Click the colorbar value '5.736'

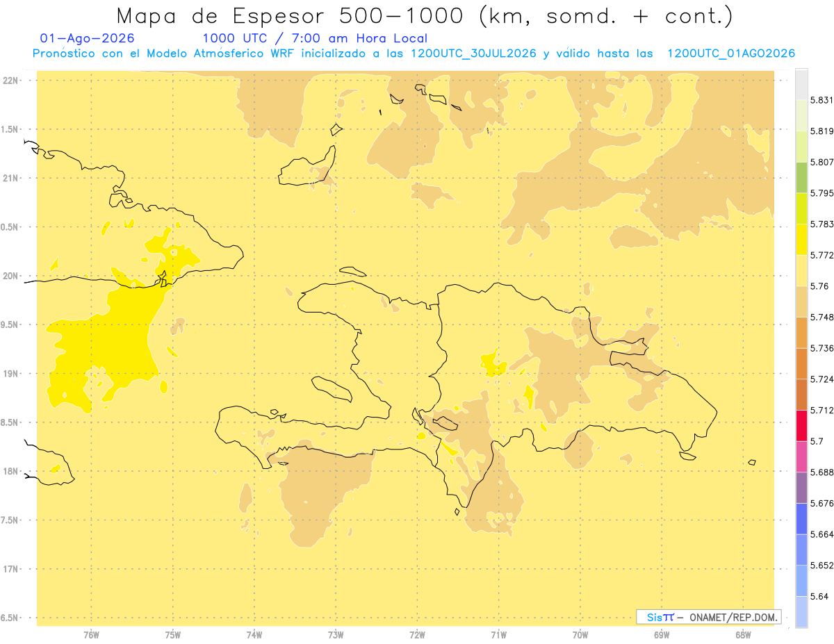tap(821, 348)
